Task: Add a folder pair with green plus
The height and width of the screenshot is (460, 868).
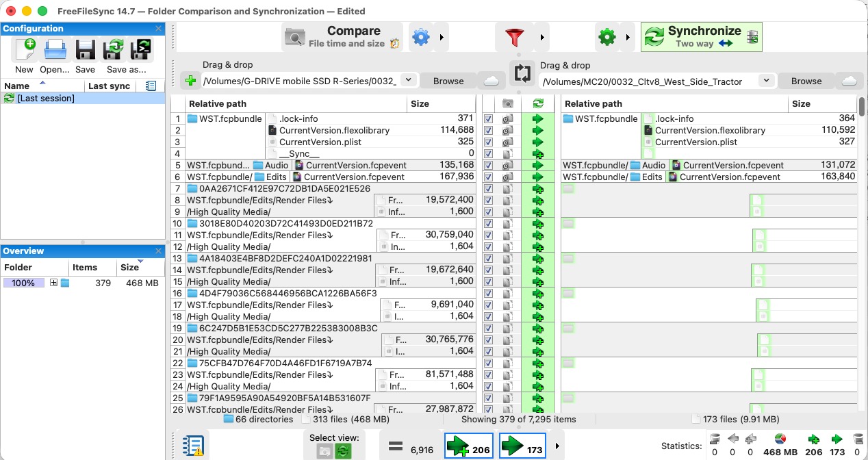Action: tap(190, 81)
